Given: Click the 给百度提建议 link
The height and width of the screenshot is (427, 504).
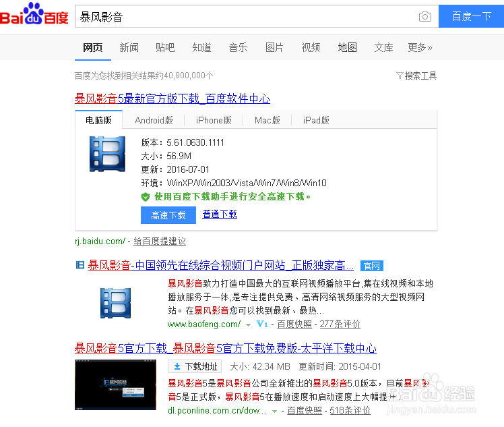Looking at the screenshot, I should pos(160,241).
